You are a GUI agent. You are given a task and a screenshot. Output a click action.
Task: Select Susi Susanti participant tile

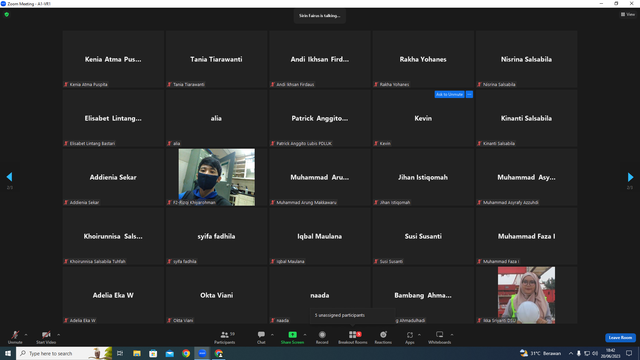click(423, 236)
